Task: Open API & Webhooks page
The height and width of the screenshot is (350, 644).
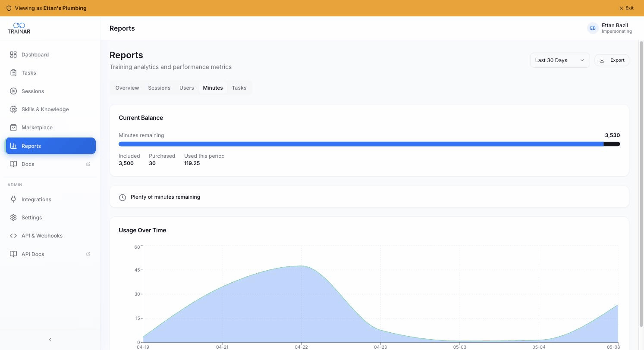Action: [50, 236]
